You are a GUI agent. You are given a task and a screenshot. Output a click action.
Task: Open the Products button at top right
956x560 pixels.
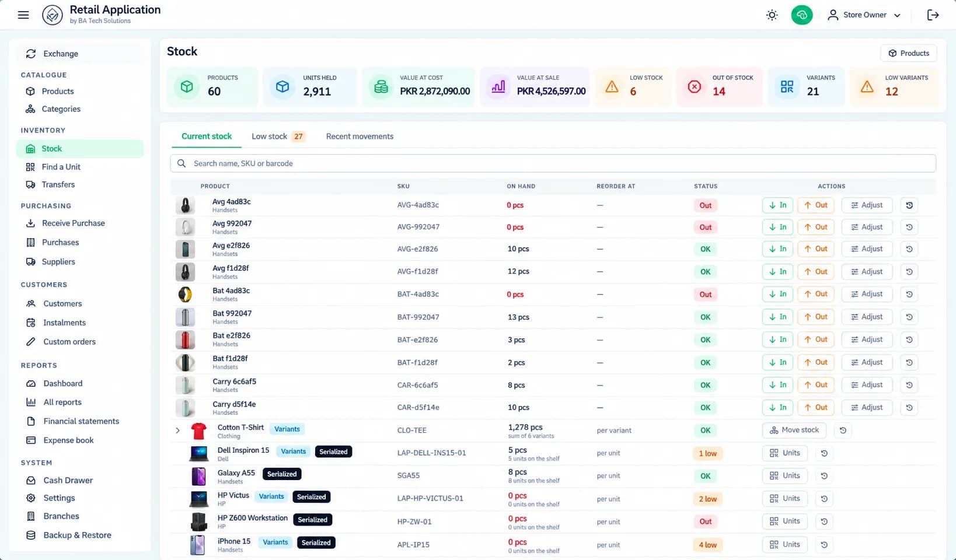[x=909, y=53]
